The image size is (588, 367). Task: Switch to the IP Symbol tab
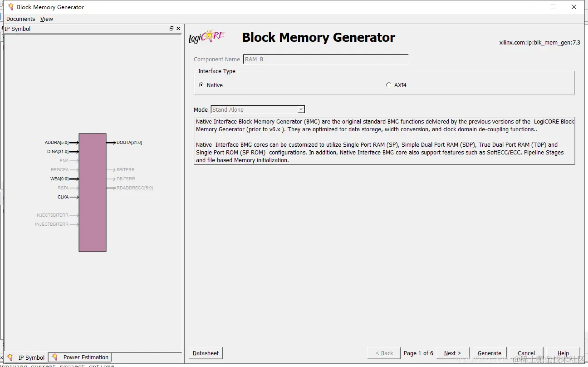tap(25, 357)
